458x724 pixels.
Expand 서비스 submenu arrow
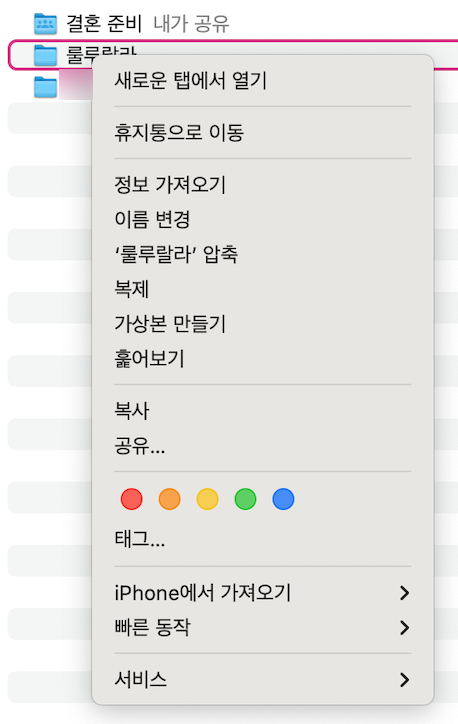click(x=404, y=680)
